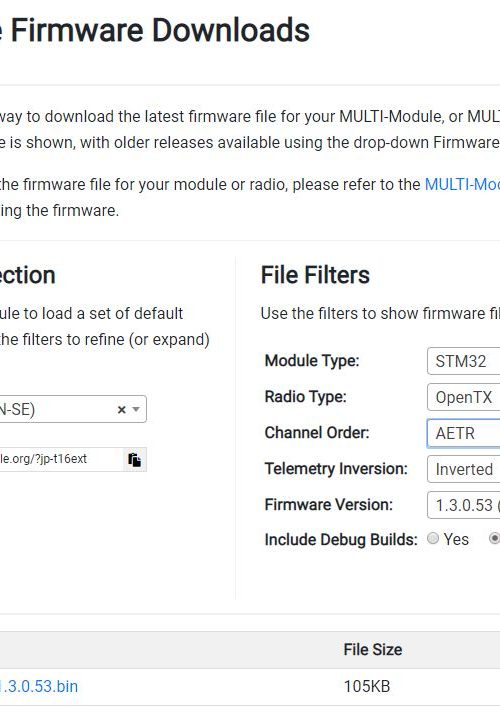This screenshot has height=725, width=500.
Task: Click the Include Debug Builds label
Action: pyautogui.click(x=341, y=540)
